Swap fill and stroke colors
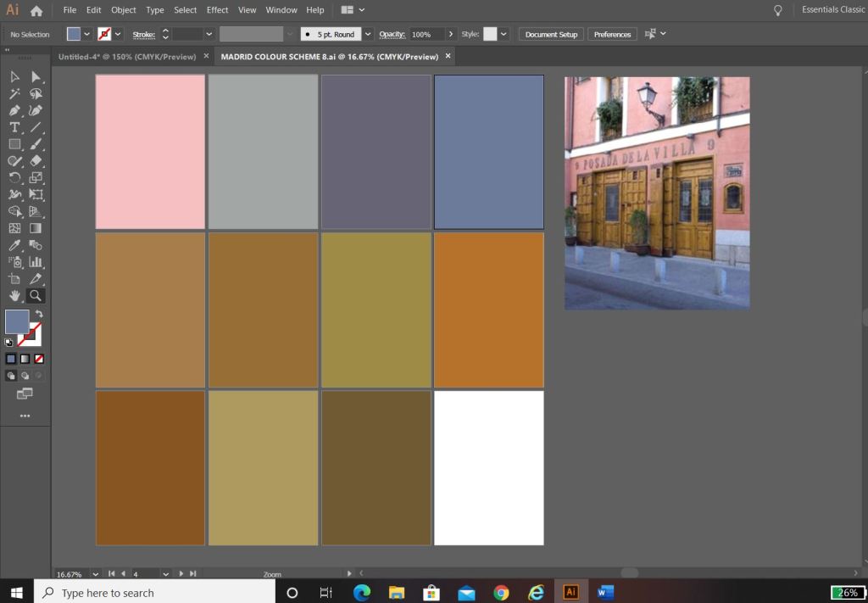The height and width of the screenshot is (603, 868). click(x=39, y=314)
